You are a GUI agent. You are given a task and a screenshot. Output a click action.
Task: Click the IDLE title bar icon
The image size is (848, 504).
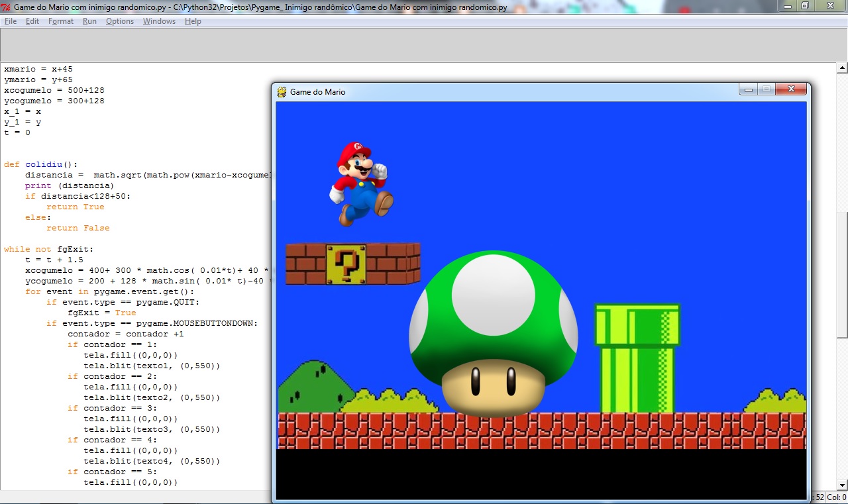(x=7, y=7)
